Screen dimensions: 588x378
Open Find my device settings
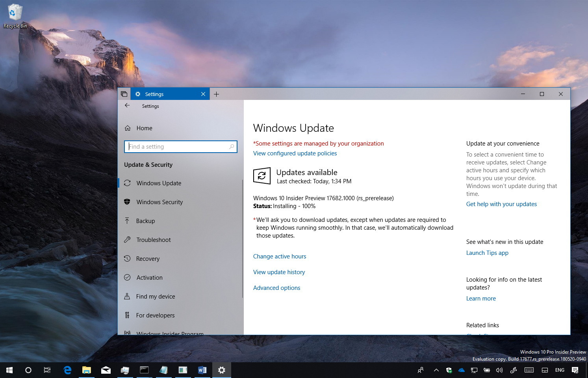[x=180, y=297]
